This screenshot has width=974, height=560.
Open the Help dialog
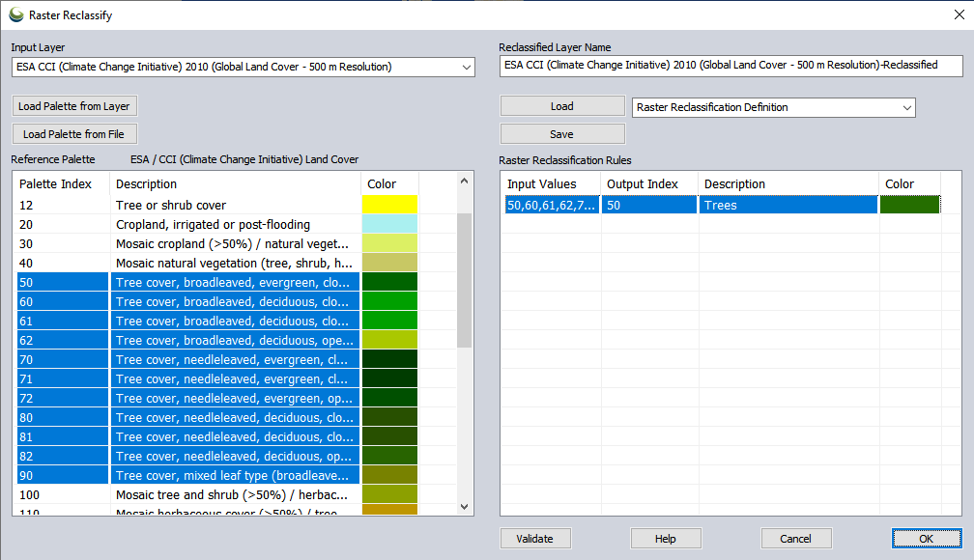[x=666, y=538]
